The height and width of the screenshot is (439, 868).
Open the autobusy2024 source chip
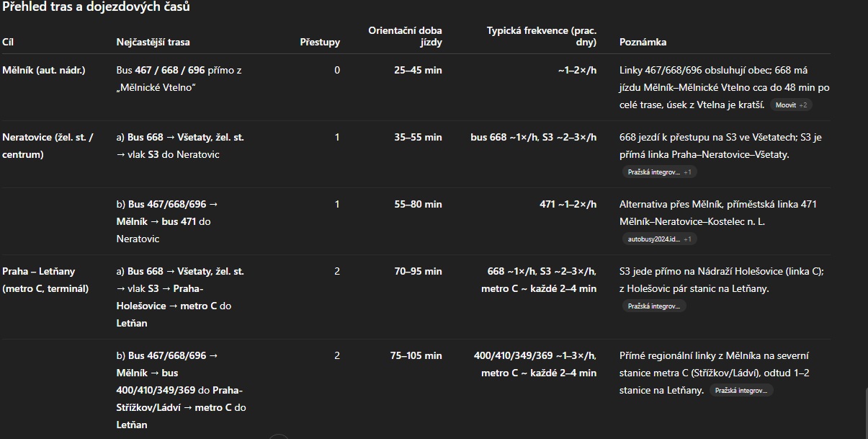[658, 239]
